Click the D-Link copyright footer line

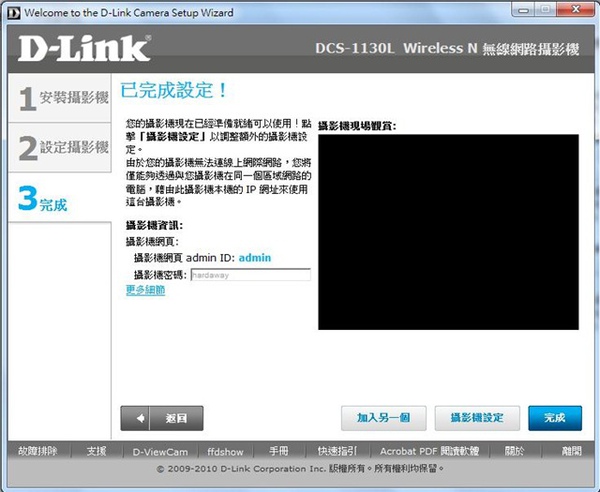click(x=300, y=469)
